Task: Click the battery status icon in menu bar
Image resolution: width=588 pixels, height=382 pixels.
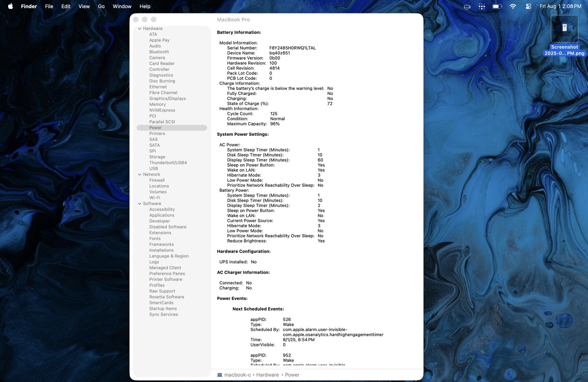Action: pyautogui.click(x=497, y=6)
